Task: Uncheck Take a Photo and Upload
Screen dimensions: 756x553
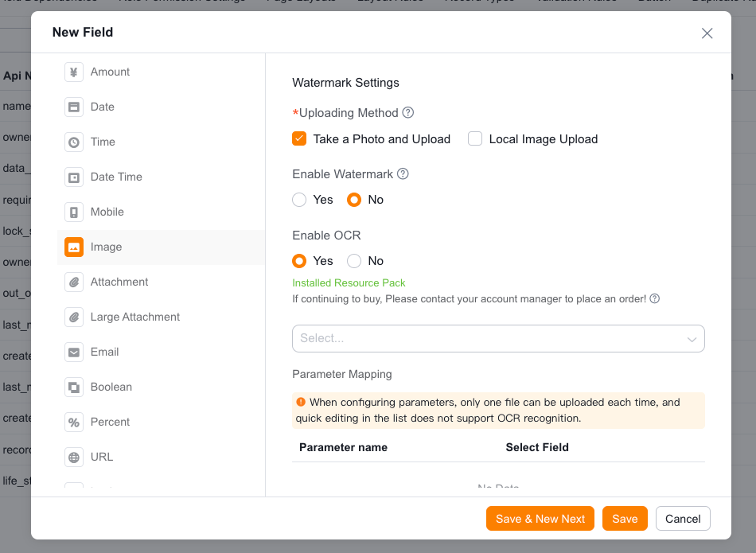Action: (x=299, y=139)
